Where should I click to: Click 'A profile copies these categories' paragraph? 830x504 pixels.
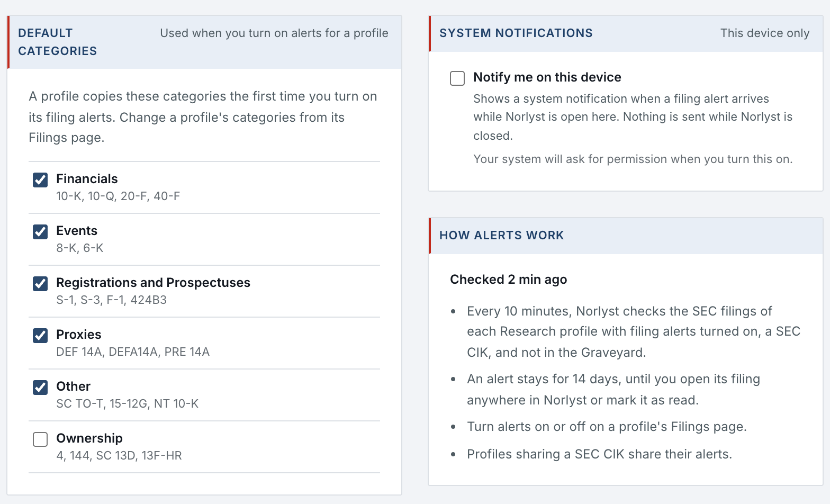coord(203,117)
